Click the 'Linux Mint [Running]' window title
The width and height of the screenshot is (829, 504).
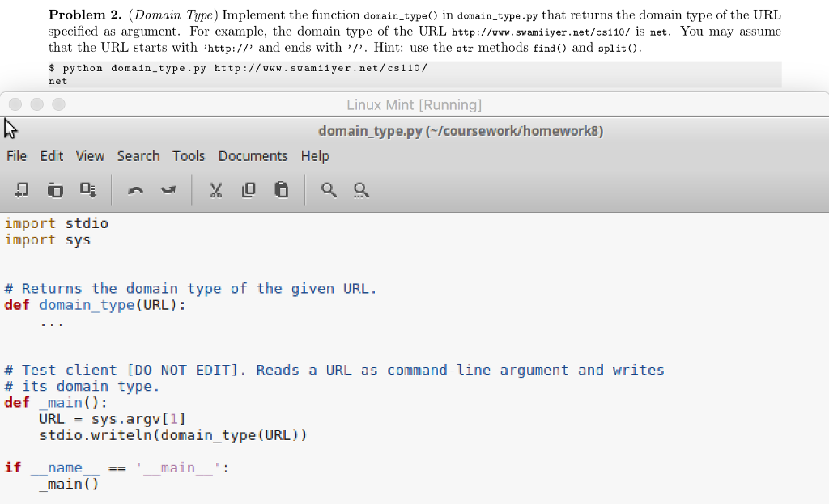click(414, 104)
